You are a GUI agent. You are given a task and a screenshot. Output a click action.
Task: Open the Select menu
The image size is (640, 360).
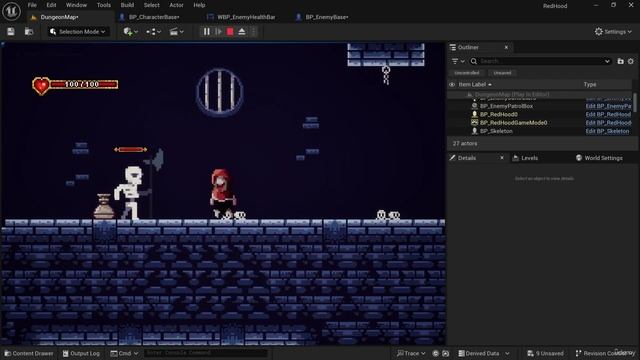click(x=151, y=5)
